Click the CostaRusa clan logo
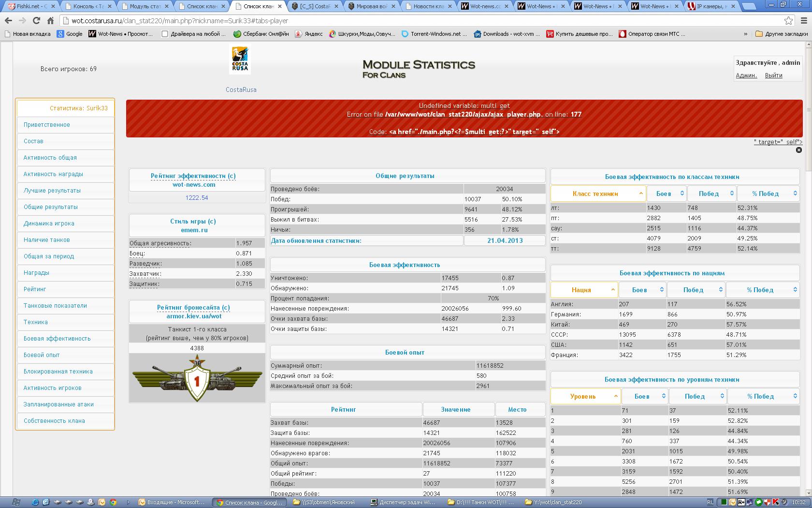812x508 pixels. (x=240, y=60)
